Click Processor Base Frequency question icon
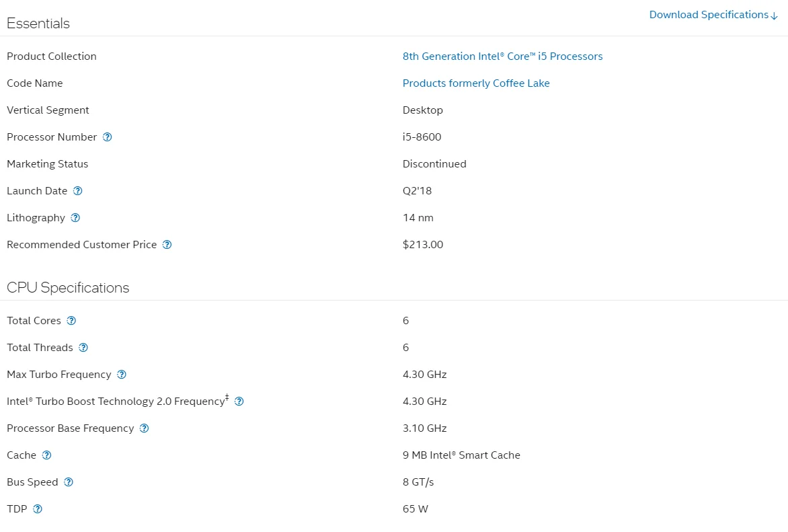The height and width of the screenshot is (532, 788). pyautogui.click(x=144, y=428)
